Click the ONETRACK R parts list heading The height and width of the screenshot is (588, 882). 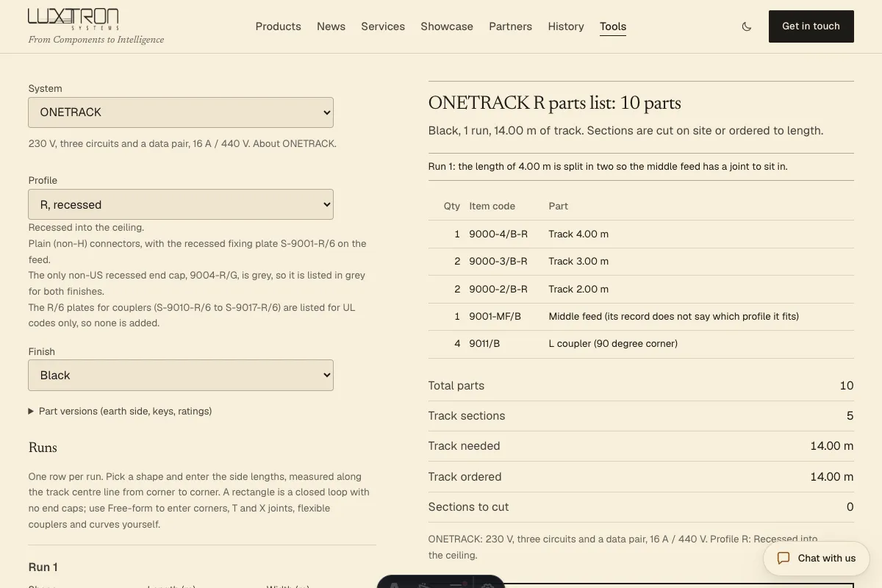(555, 103)
